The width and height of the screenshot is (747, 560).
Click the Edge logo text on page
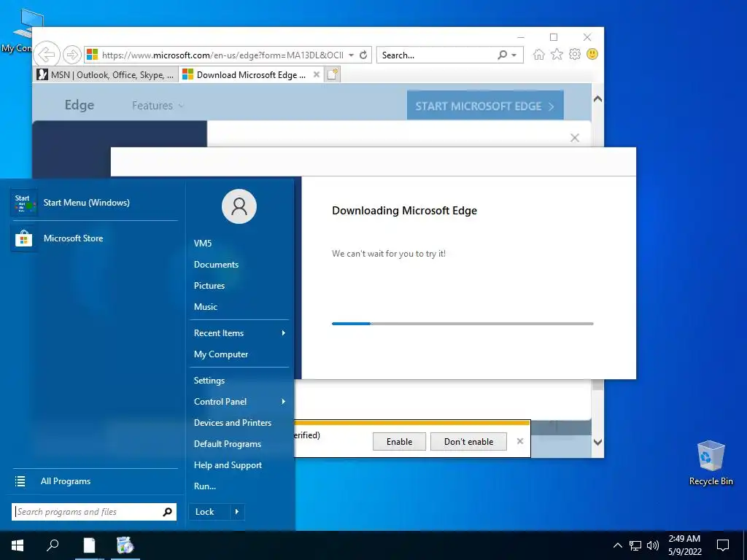coord(80,105)
